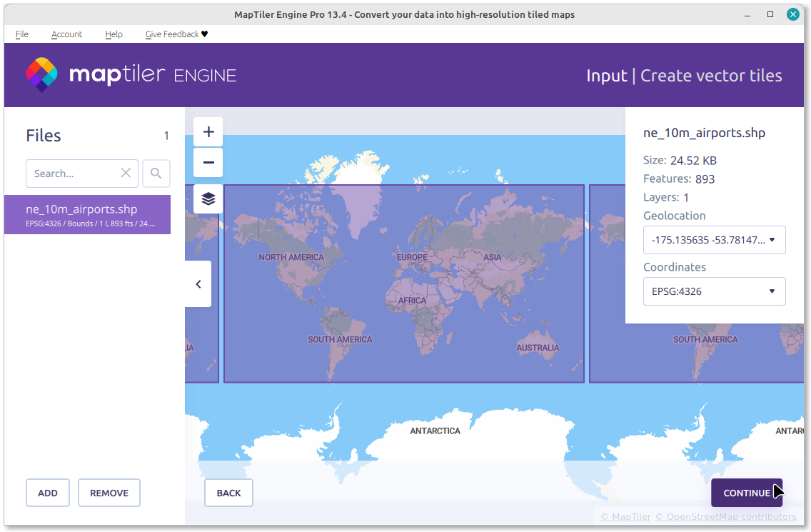Open the File menu

pyautogui.click(x=22, y=34)
